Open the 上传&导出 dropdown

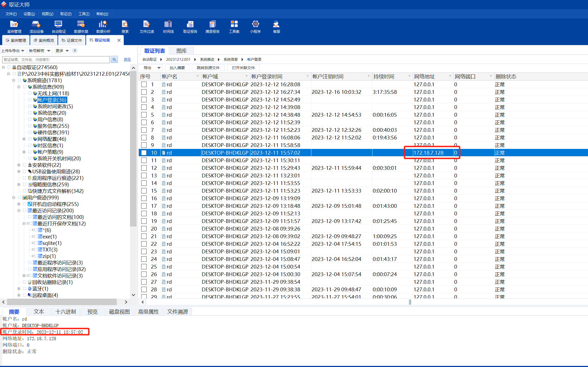13,51
